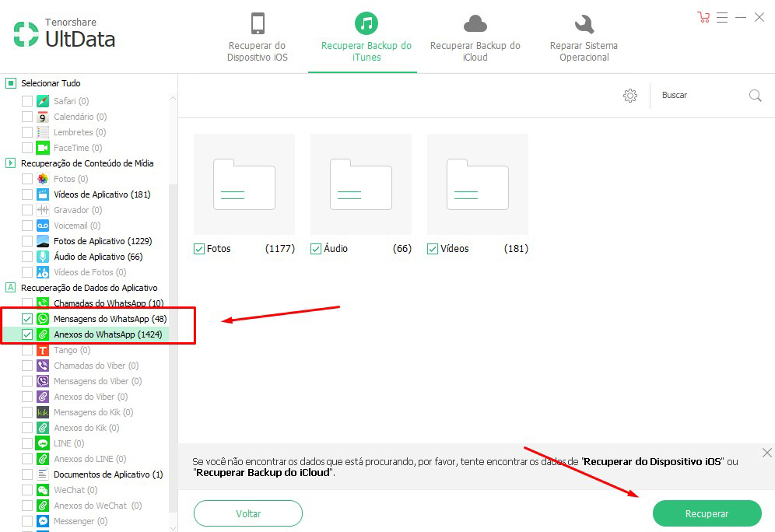Uncheck Mensagens do WhatsApp checkbox
Image resolution: width=775 pixels, height=532 pixels.
27,319
